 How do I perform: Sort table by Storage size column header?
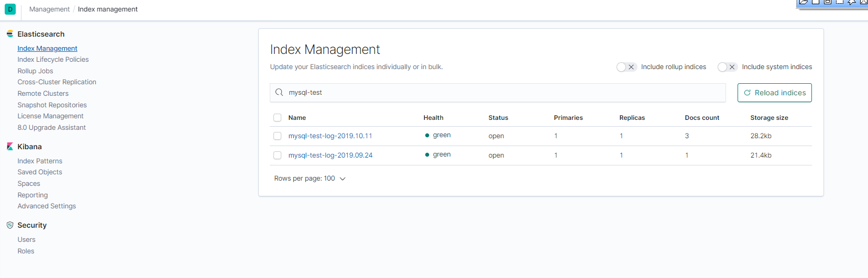[x=769, y=118]
